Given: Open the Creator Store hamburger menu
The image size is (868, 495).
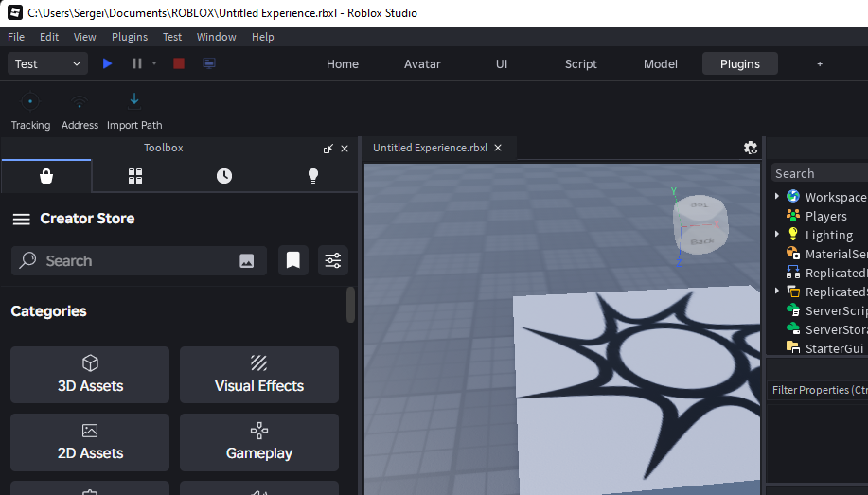Looking at the screenshot, I should coord(22,220).
